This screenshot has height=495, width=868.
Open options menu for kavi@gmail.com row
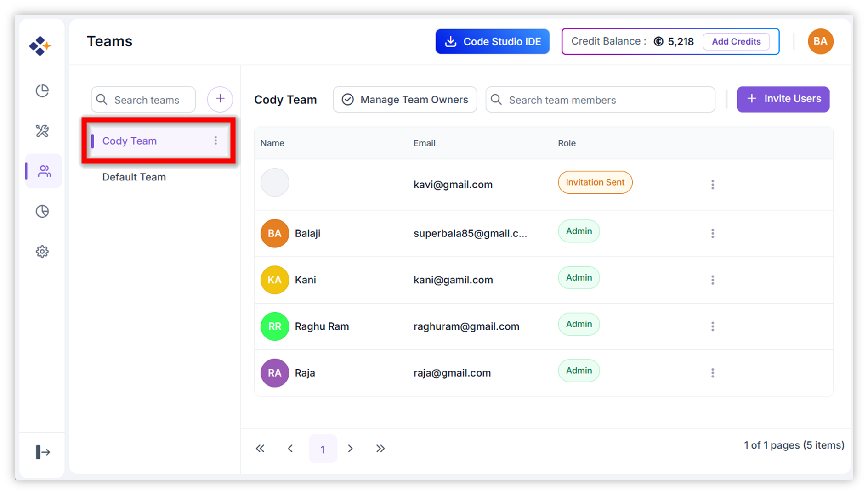(x=713, y=185)
